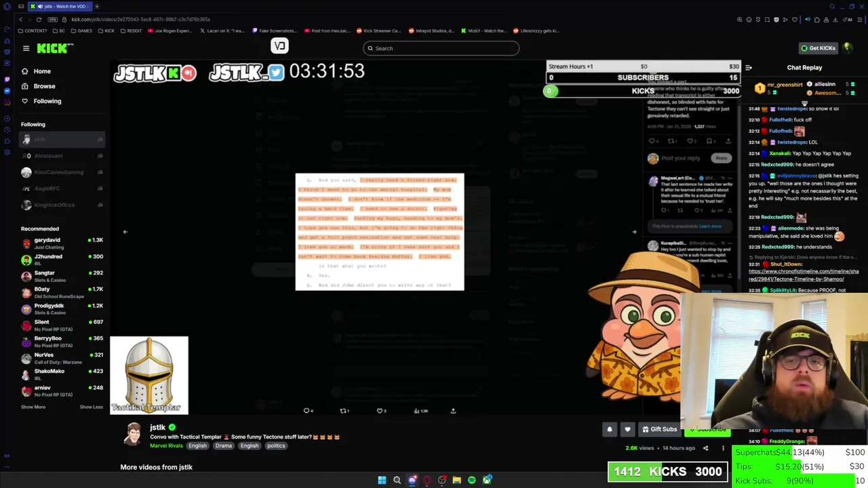Image resolution: width=868 pixels, height=488 pixels.
Task: Open recommended channel arniev
Action: tap(62, 390)
